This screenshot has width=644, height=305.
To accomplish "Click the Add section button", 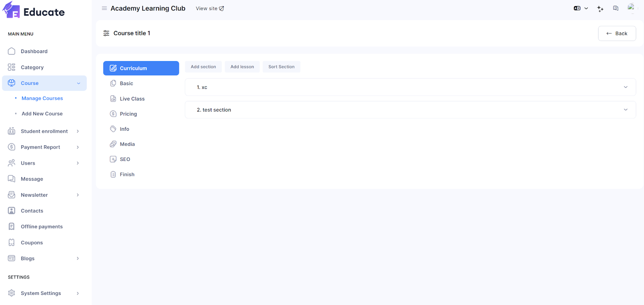I will pos(203,67).
